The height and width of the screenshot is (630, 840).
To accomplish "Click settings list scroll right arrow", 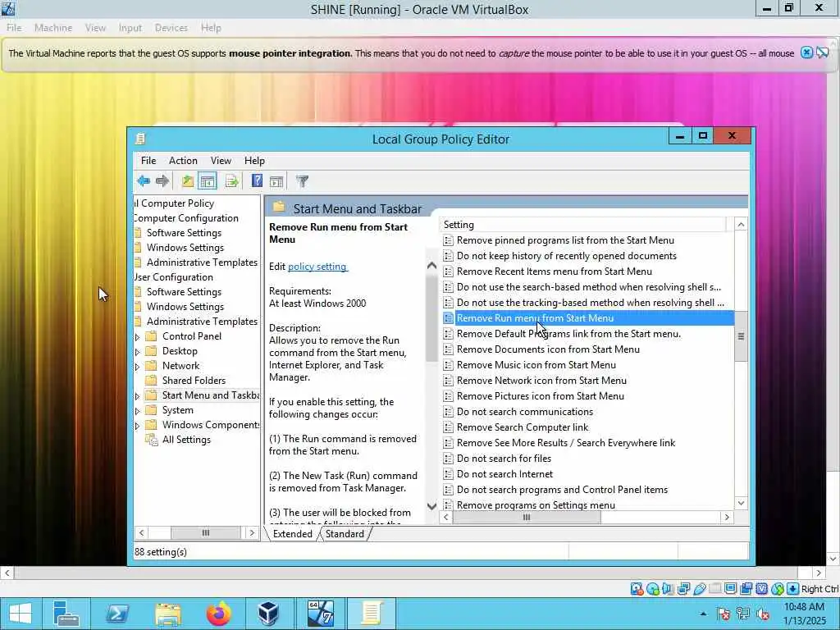I will 727,517.
